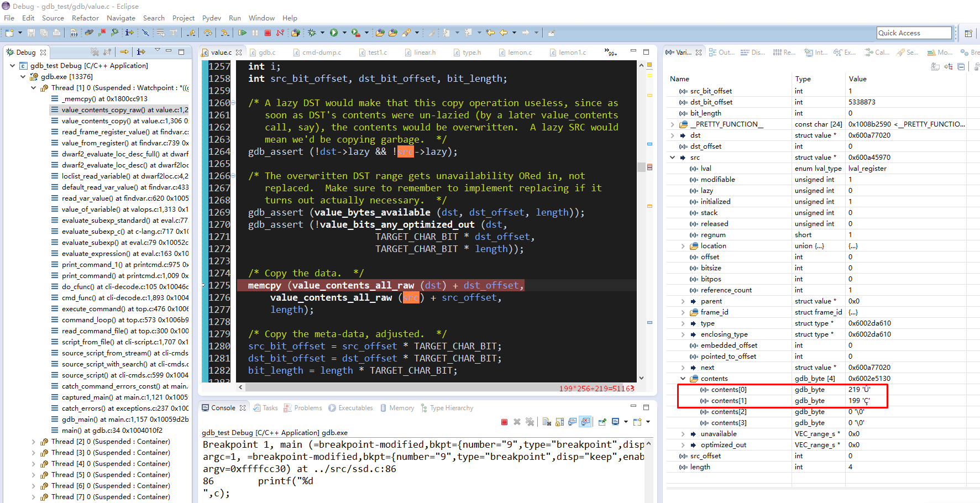This screenshot has width=980, height=503.
Task: Click Clear Console icon
Action: pyautogui.click(x=547, y=422)
